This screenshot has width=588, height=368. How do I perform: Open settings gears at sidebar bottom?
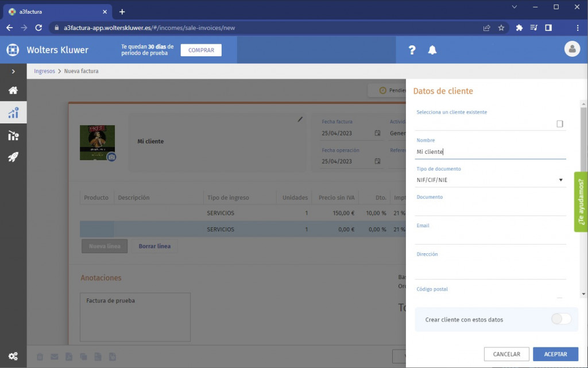click(13, 356)
